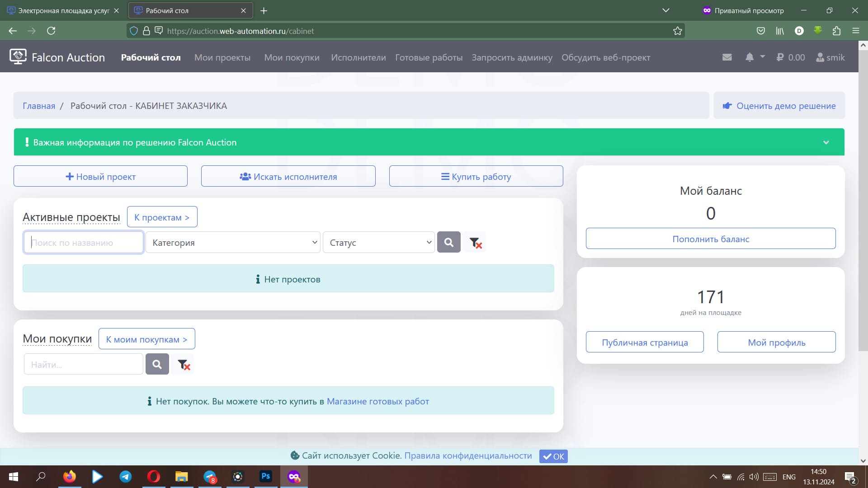Screen dimensions: 868x488
Task: Reset purchases filter with funnel icon
Action: point(184,364)
